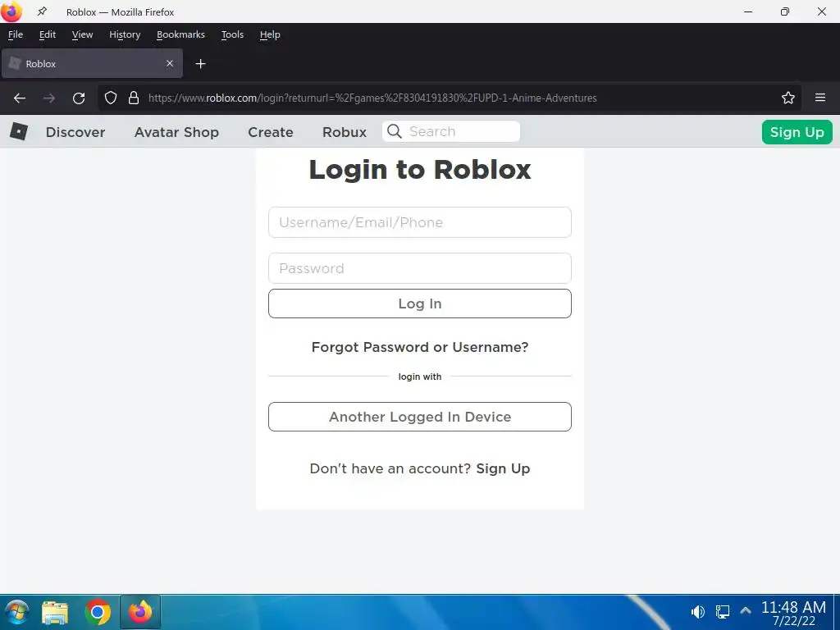The image size is (840, 630).
Task: Open the History menu
Action: click(x=125, y=34)
